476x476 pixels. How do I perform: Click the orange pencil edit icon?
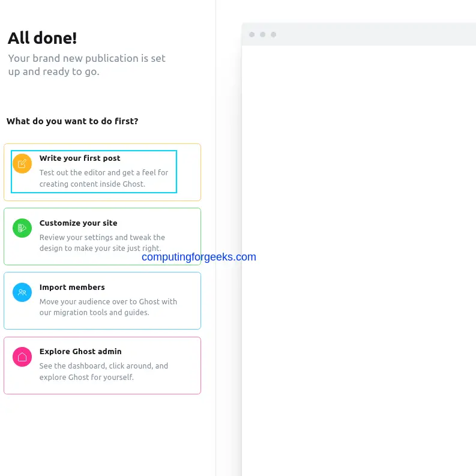click(x=22, y=164)
